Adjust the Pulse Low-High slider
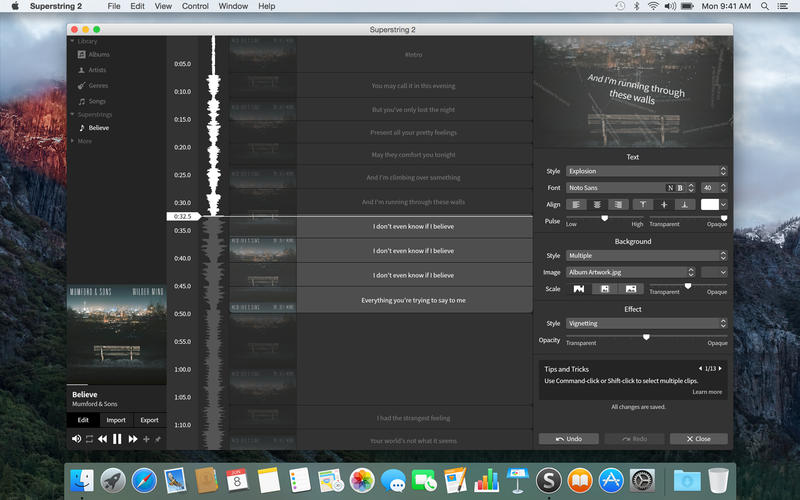Screen dimensions: 800x500 605,218
